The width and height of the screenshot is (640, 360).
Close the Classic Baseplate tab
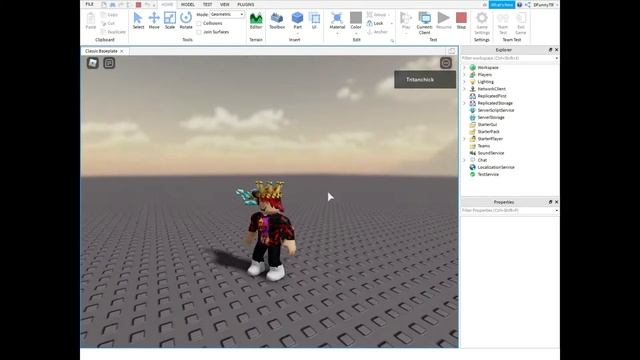point(122,51)
